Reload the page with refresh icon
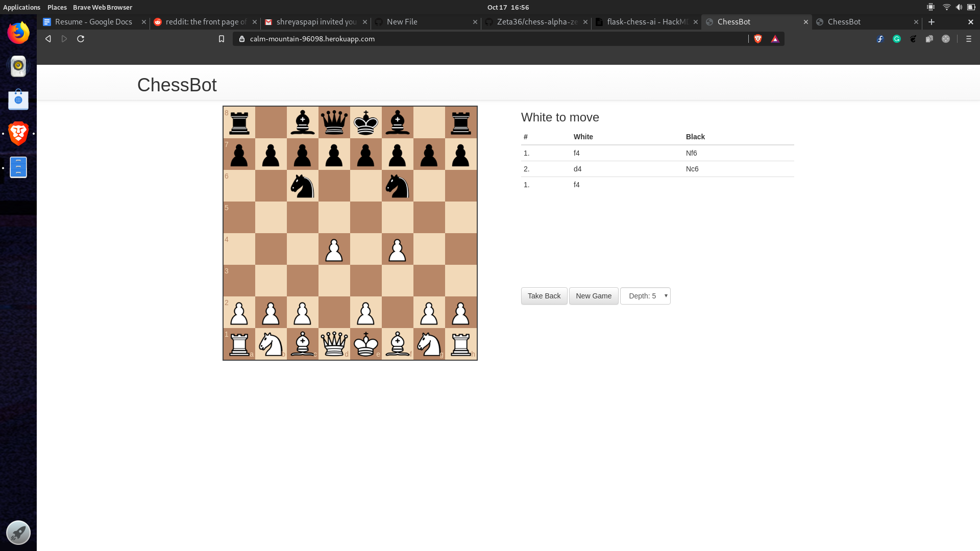The image size is (980, 551). pyautogui.click(x=81, y=39)
